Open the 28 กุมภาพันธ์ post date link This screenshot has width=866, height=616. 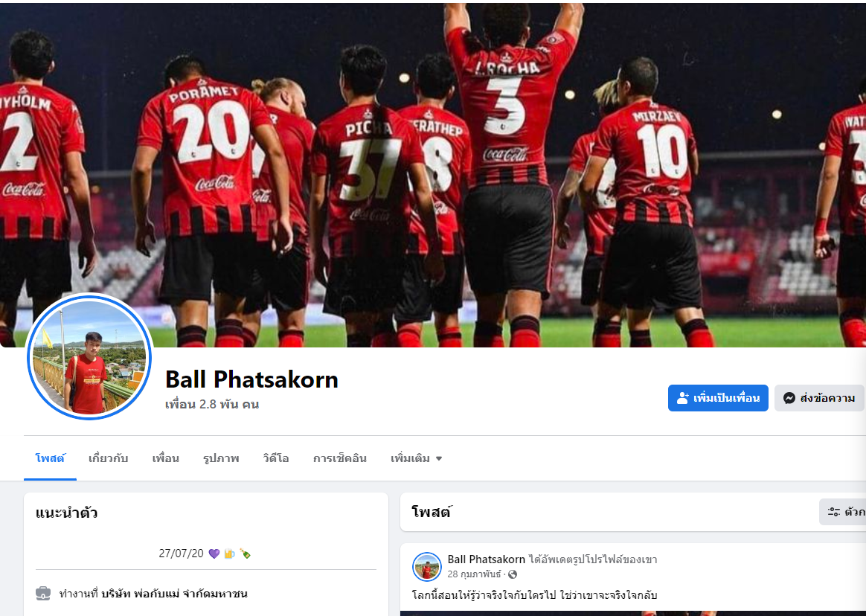tap(474, 574)
